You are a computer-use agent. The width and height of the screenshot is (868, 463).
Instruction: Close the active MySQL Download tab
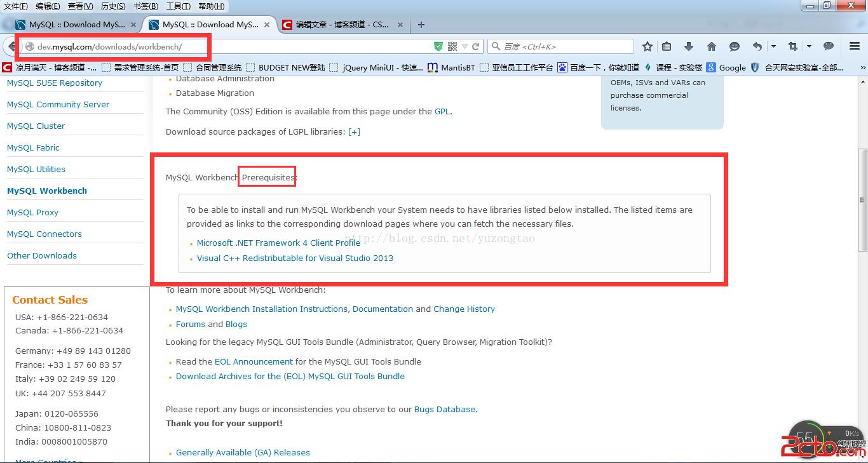click(x=267, y=25)
